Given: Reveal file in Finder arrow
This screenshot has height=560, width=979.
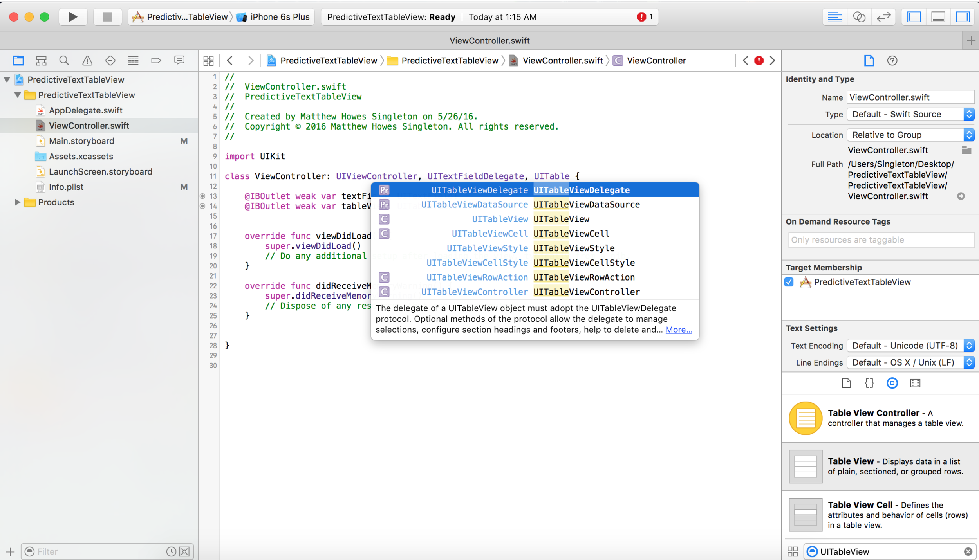Looking at the screenshot, I should coord(961,196).
